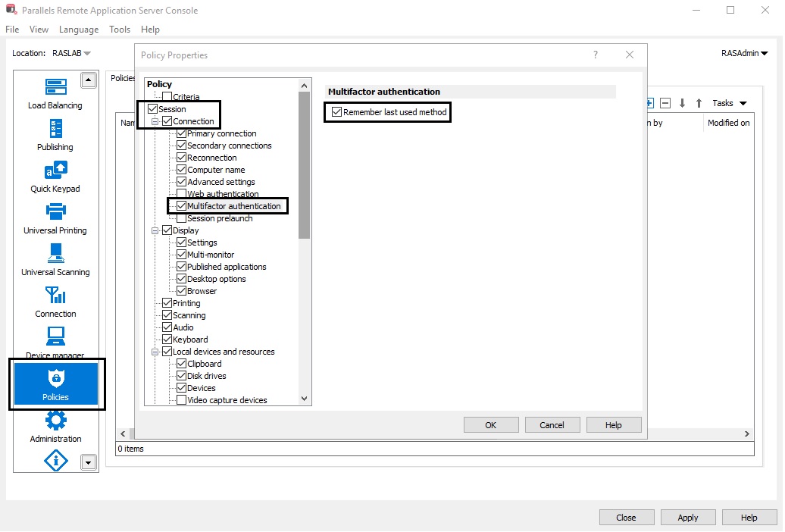Click the sidebar scroll-down arrow button

point(89,462)
